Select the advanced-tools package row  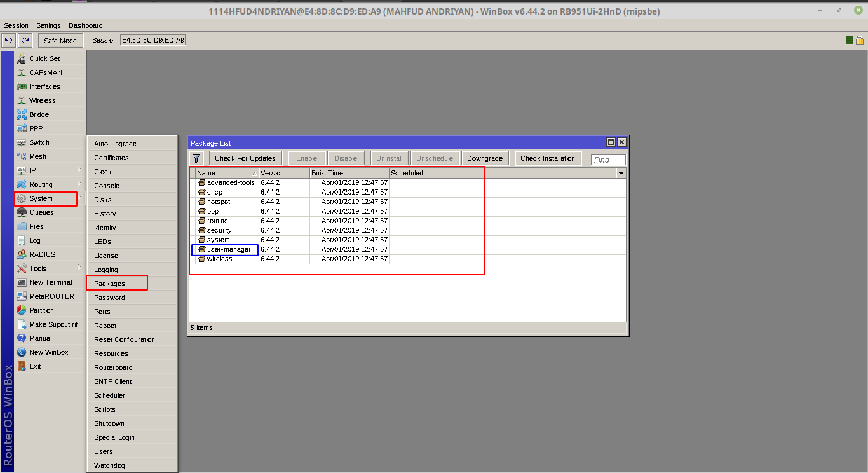[407, 182]
